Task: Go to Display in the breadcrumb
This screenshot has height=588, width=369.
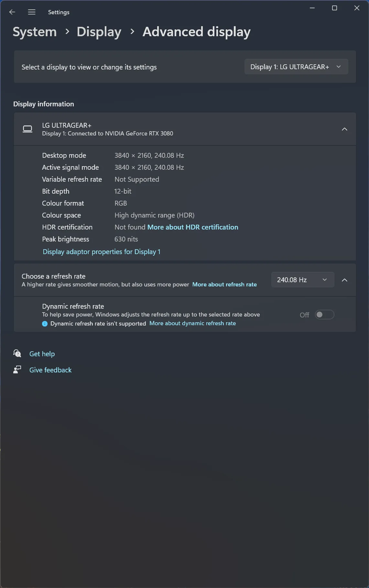Action: point(99,32)
